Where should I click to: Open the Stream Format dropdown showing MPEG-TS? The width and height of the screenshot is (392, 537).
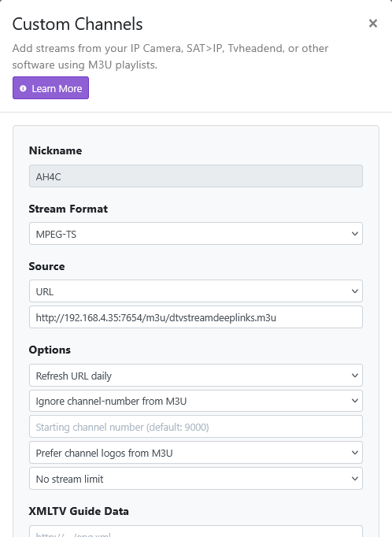coord(196,234)
